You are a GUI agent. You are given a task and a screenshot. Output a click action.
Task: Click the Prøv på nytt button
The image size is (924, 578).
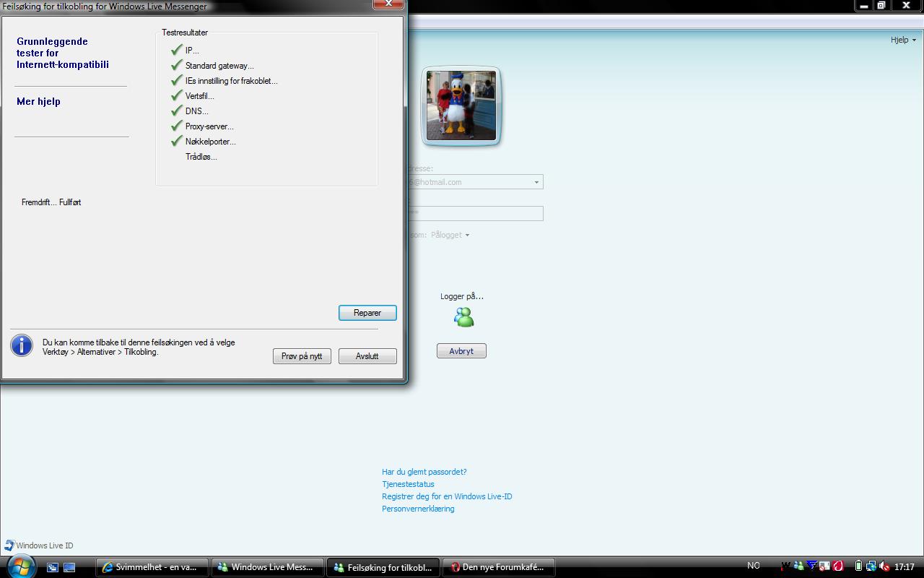(x=302, y=356)
